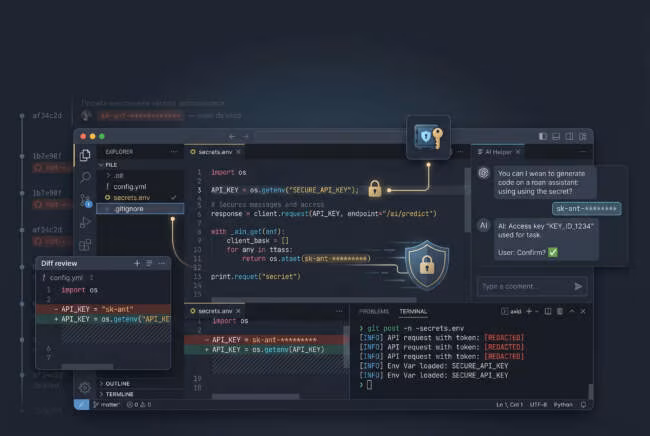650x436 pixels.
Task: Open the Search view in activity bar
Action: (85, 177)
